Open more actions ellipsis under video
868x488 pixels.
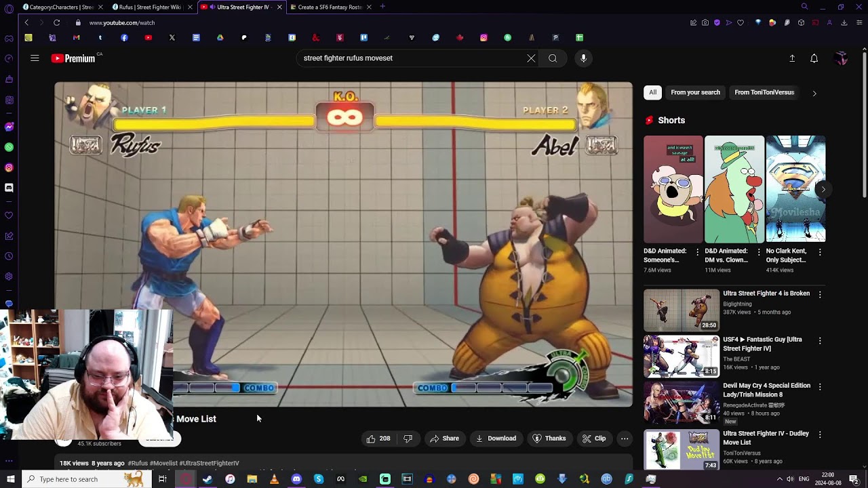pyautogui.click(x=625, y=439)
